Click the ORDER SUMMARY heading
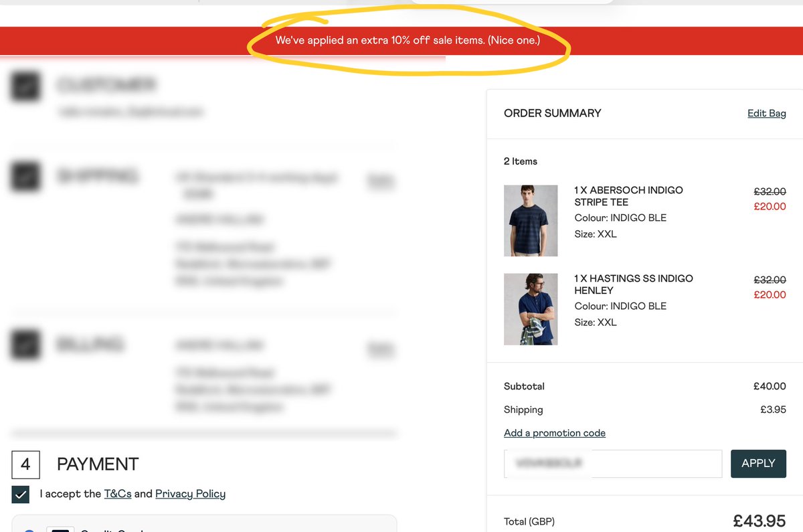803x532 pixels. point(553,113)
